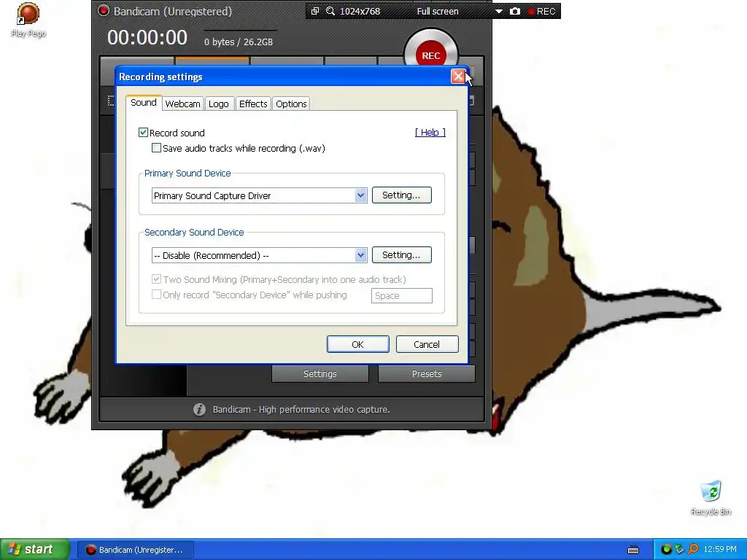Switch to the Logo tab
Image resolution: width=747 pixels, height=560 pixels.
point(219,104)
